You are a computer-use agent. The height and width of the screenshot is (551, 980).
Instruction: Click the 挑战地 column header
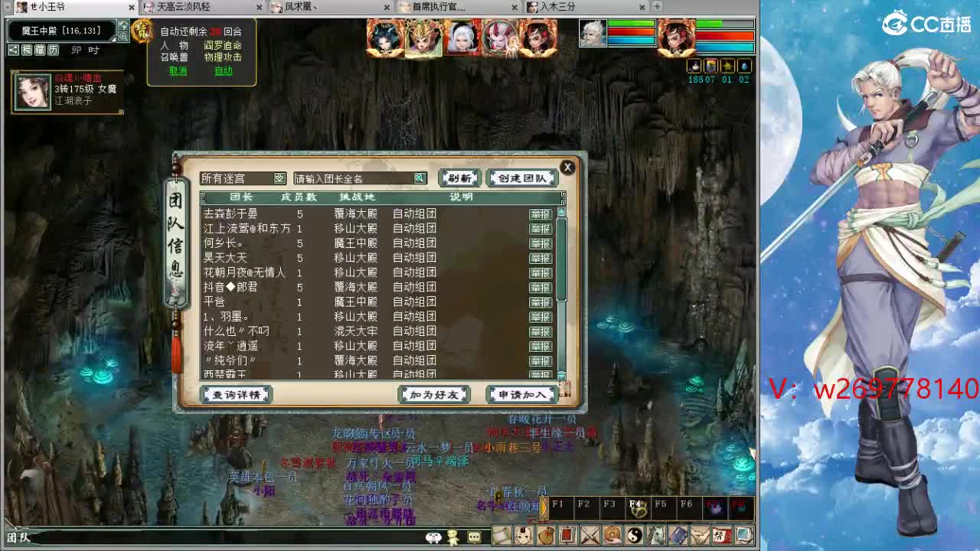357,197
